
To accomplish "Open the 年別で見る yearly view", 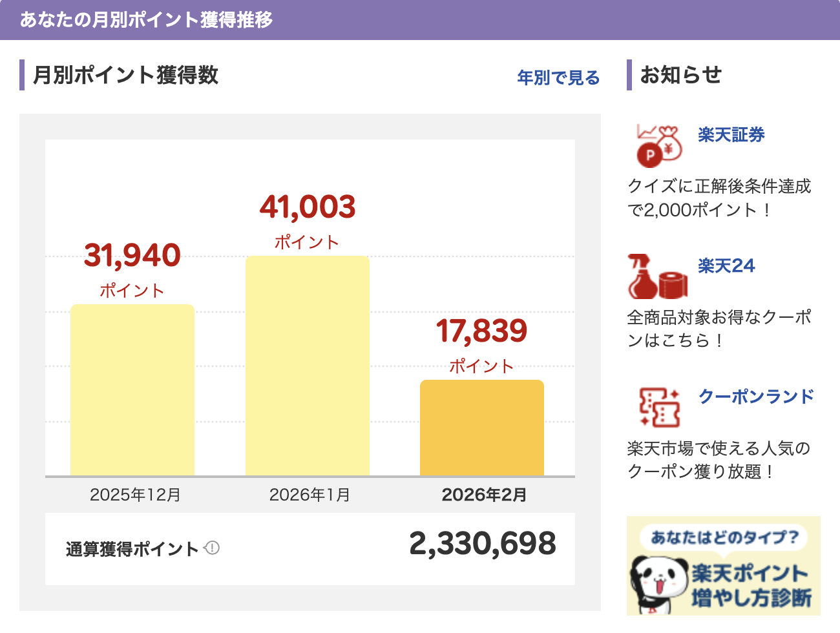I will 557,78.
